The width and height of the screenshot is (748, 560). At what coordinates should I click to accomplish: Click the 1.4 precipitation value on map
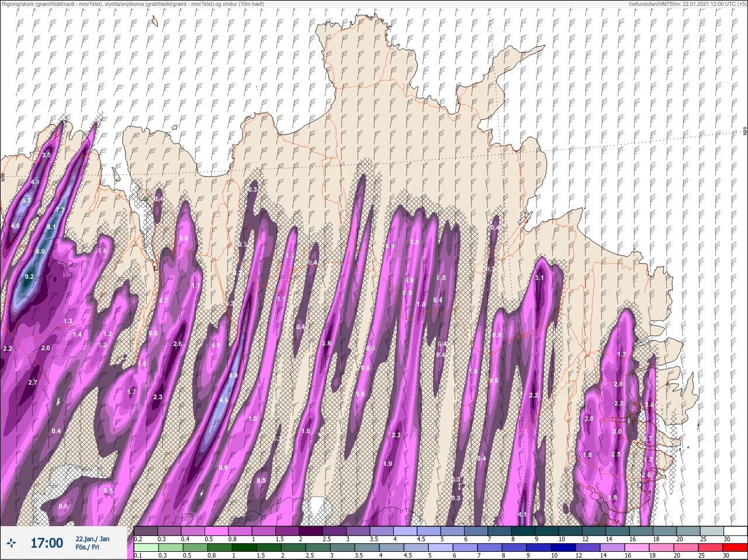click(x=78, y=334)
